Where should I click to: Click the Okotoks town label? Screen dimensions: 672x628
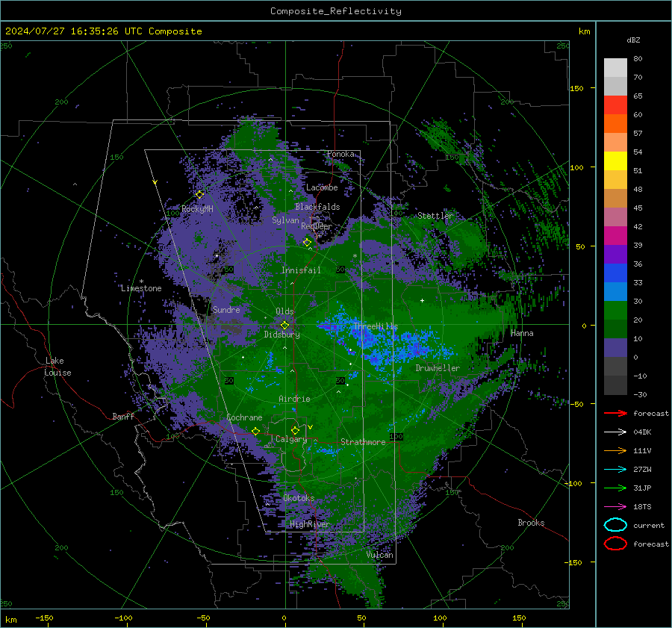299,498
